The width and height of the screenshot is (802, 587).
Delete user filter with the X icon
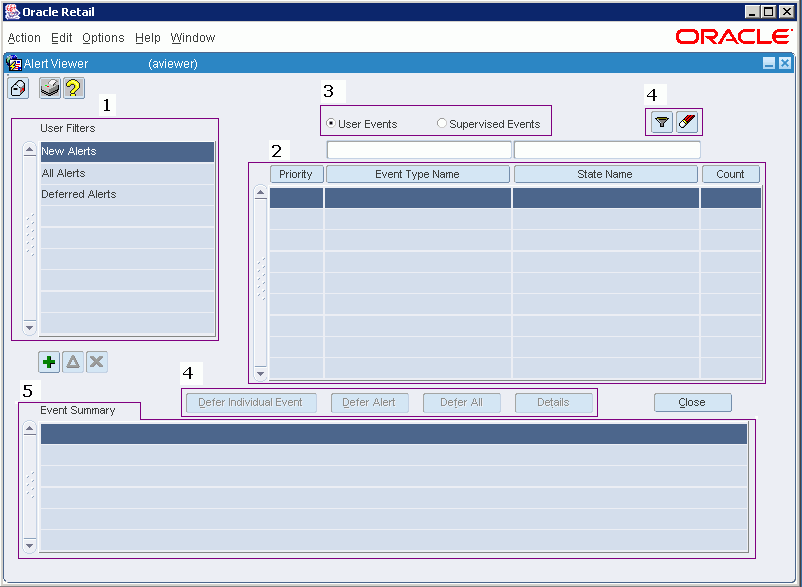pos(97,363)
